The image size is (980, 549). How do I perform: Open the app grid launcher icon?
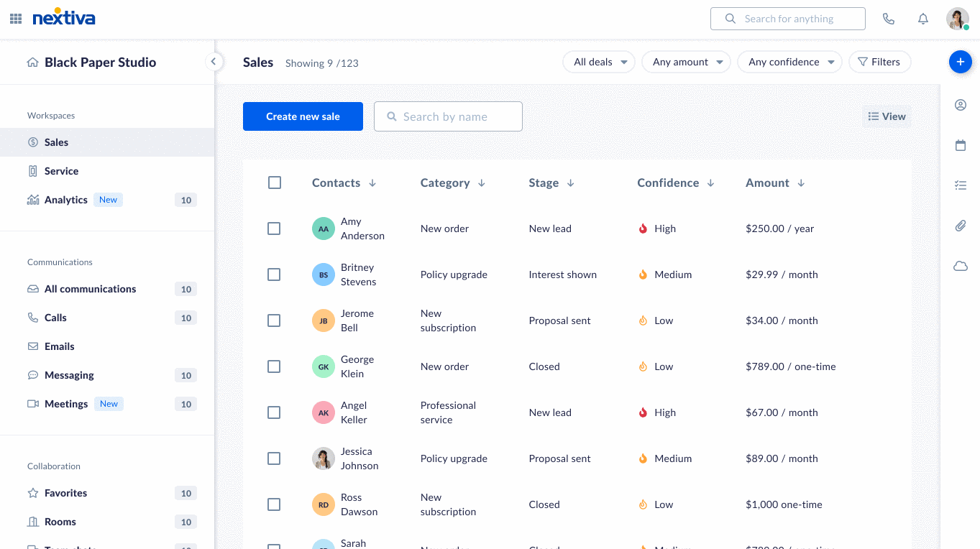[16, 19]
